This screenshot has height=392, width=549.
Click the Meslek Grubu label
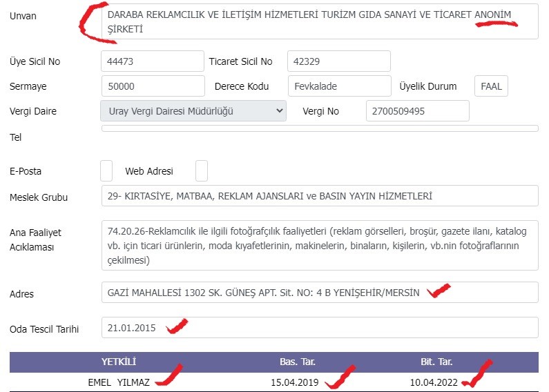(39, 197)
